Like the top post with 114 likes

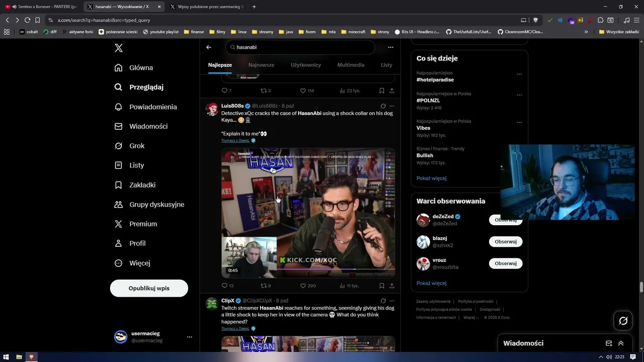307,90
